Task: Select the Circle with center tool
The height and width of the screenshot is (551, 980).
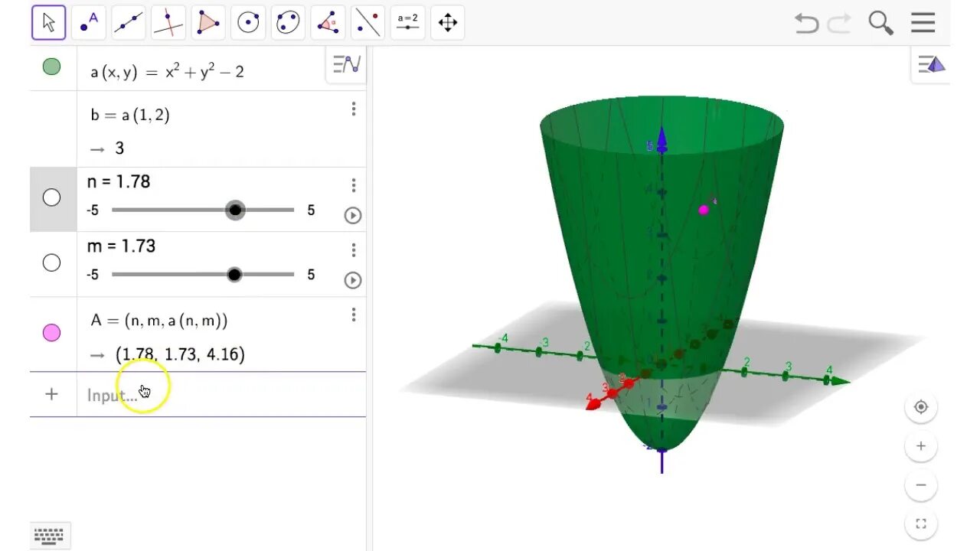Action: (248, 23)
